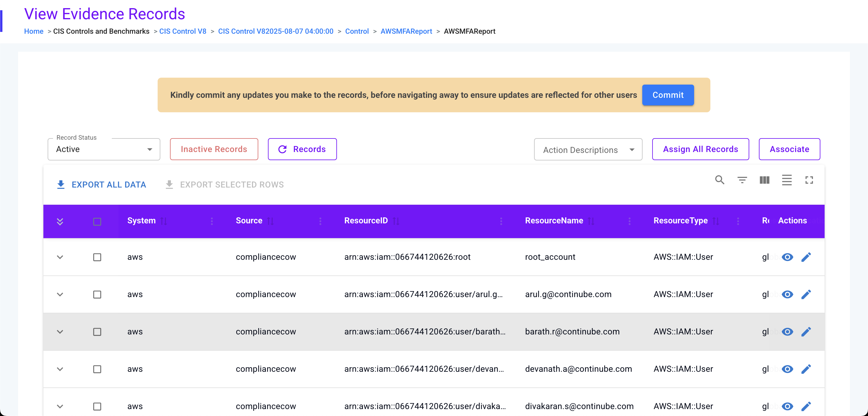The height and width of the screenshot is (416, 868).
Task: Enter fullscreen mode with expand icon
Action: pos(809,180)
